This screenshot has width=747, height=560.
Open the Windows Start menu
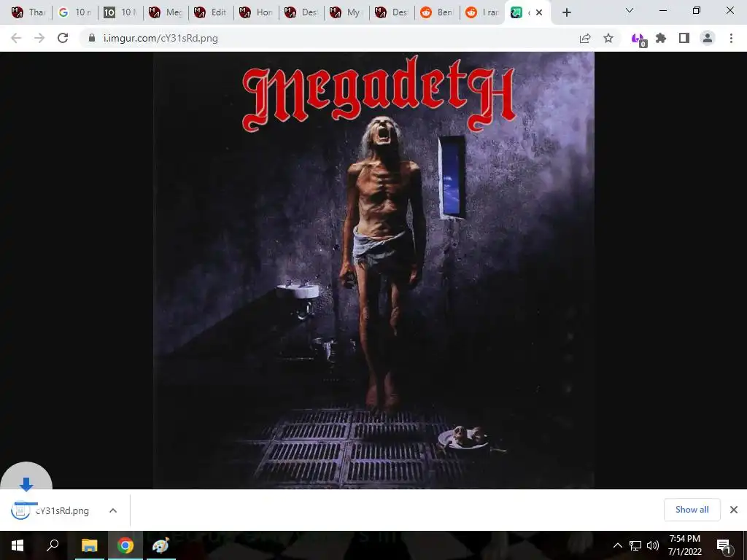click(18, 545)
